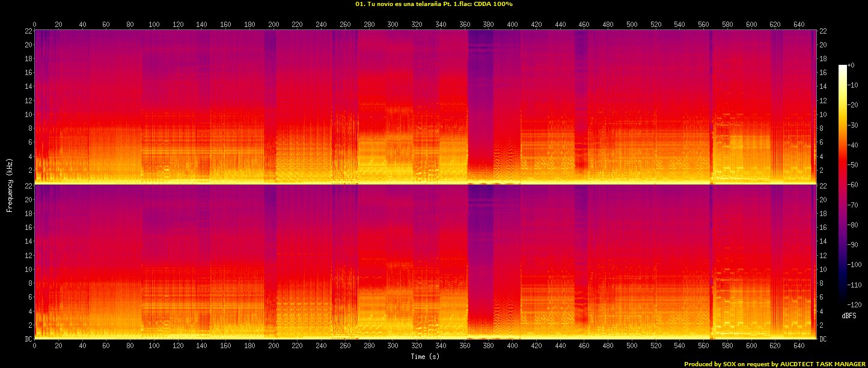Click the "DC" label at bottom-right frequency axis
The height and width of the screenshot is (368, 868).
(824, 339)
